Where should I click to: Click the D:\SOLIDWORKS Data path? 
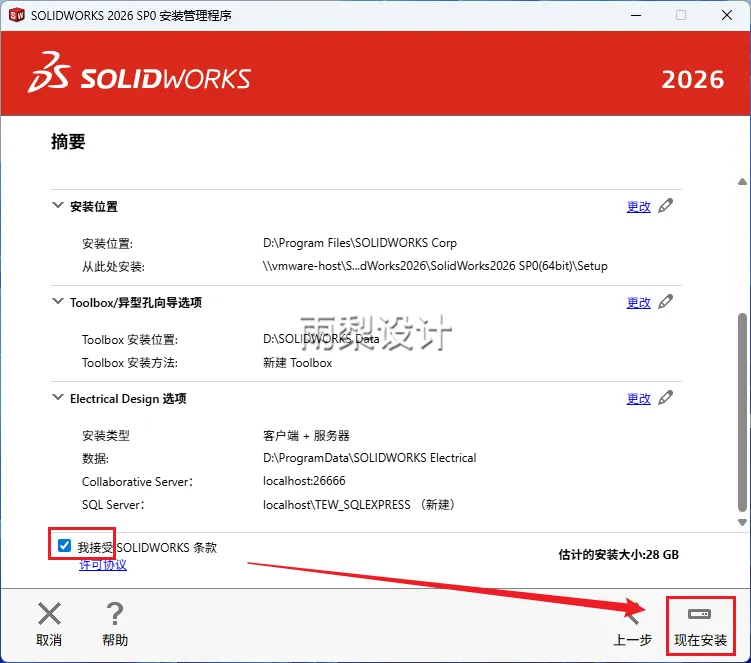(x=321, y=339)
